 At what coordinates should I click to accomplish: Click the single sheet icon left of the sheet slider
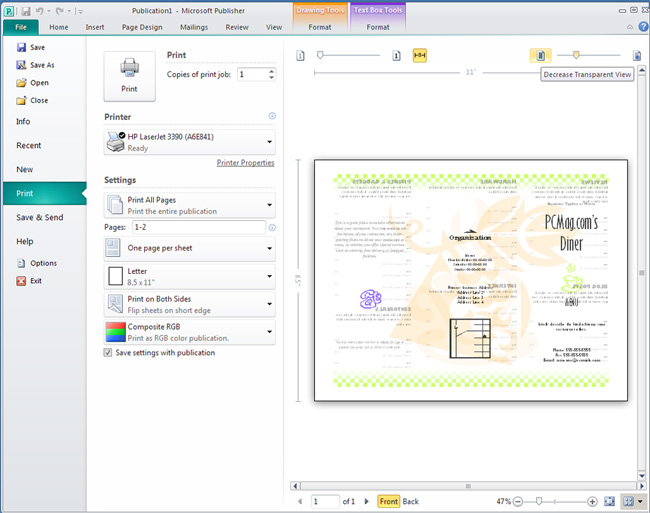pos(301,56)
